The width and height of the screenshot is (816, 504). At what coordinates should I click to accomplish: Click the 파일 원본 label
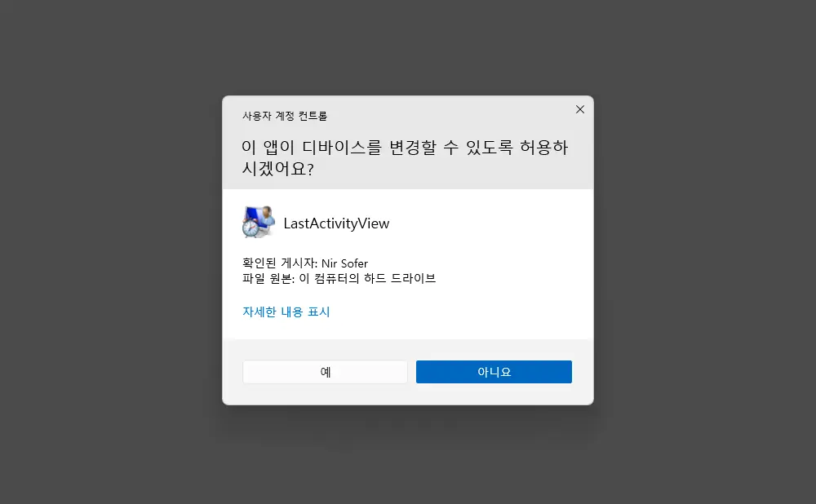pyautogui.click(x=268, y=278)
